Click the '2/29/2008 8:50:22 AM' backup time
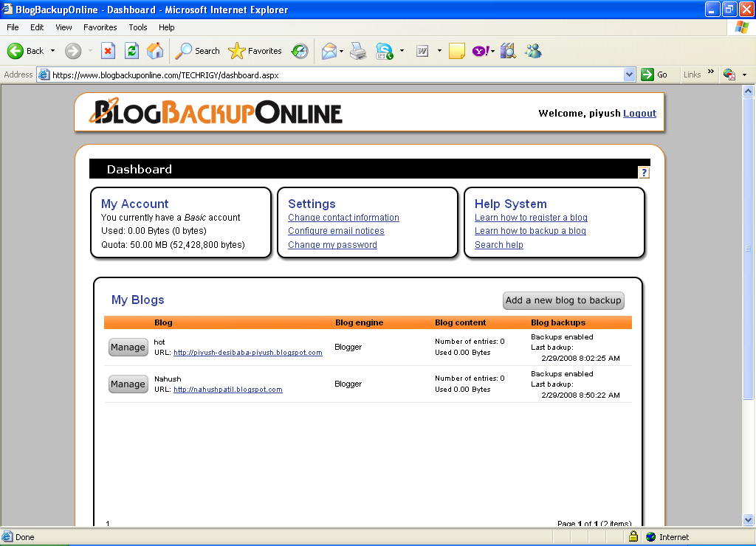The image size is (756, 546). click(x=580, y=395)
